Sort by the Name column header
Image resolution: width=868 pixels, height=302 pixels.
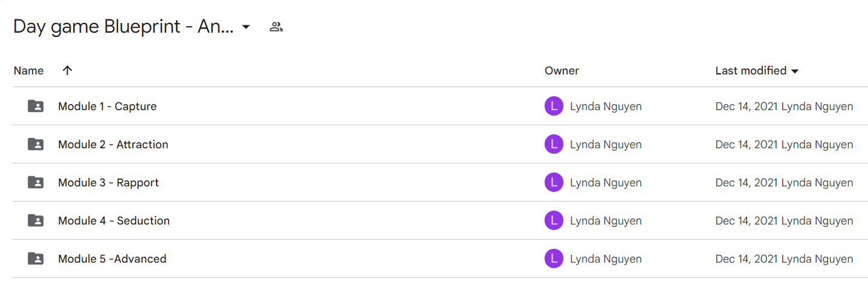click(x=28, y=71)
